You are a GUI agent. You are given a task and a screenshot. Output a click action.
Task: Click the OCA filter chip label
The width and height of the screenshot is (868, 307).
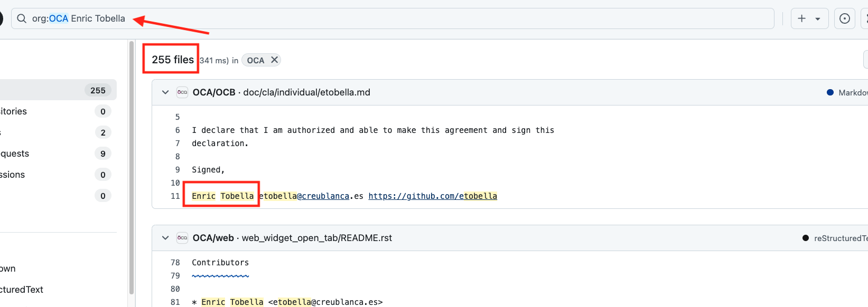[x=256, y=61]
